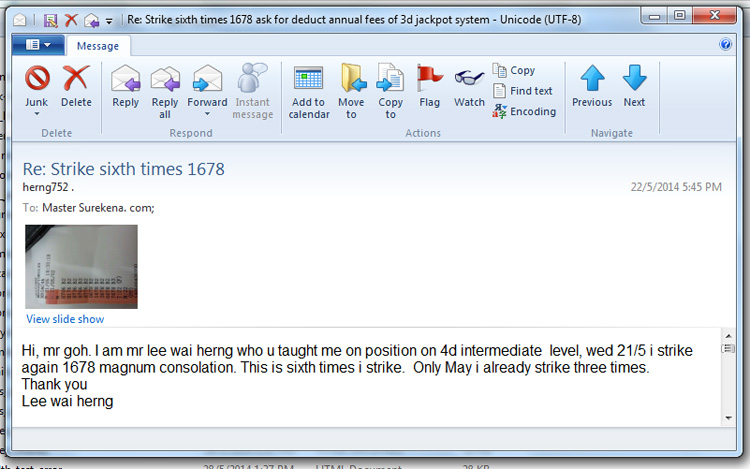Image resolution: width=750 pixels, height=469 pixels.
Task: Open the Forward dropdown arrow
Action: [207, 114]
